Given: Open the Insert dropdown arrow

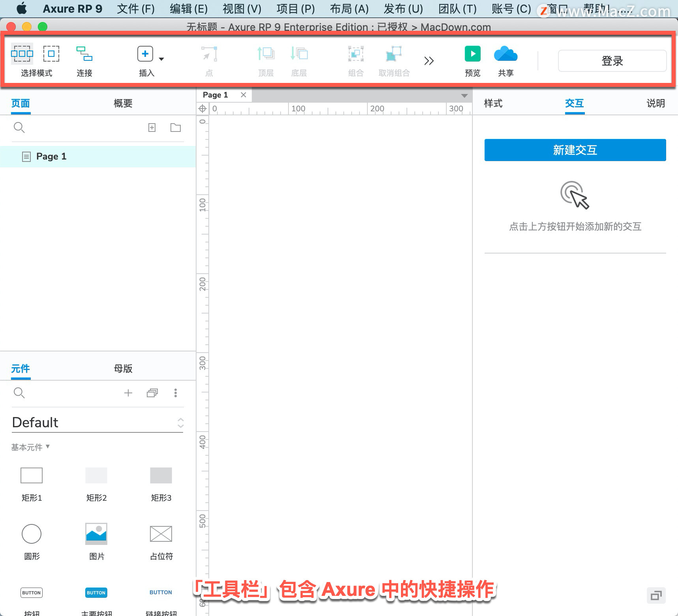Looking at the screenshot, I should click(161, 59).
